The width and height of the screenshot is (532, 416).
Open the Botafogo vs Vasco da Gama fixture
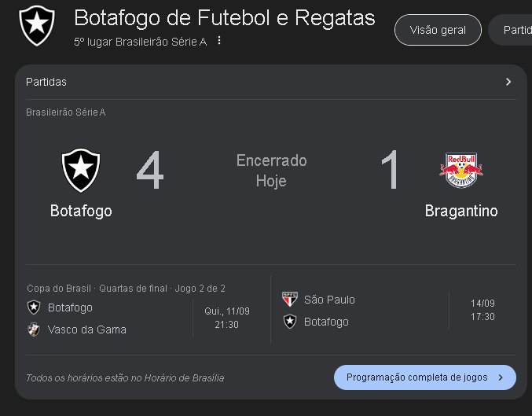[138, 311]
